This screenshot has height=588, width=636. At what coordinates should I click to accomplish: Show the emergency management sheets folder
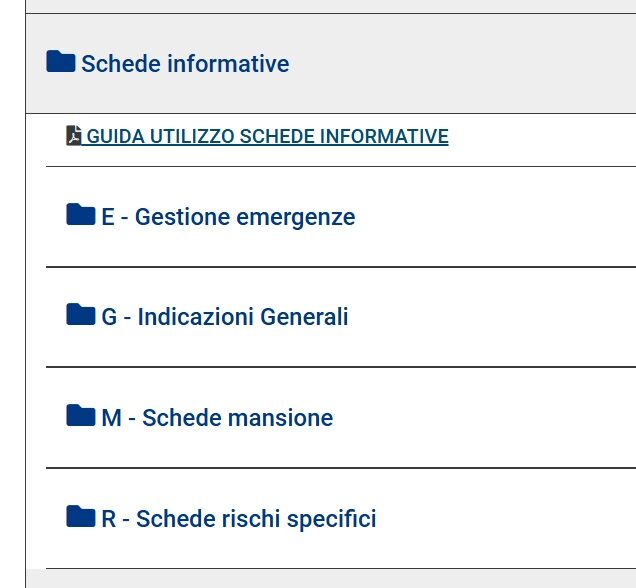[228, 217]
